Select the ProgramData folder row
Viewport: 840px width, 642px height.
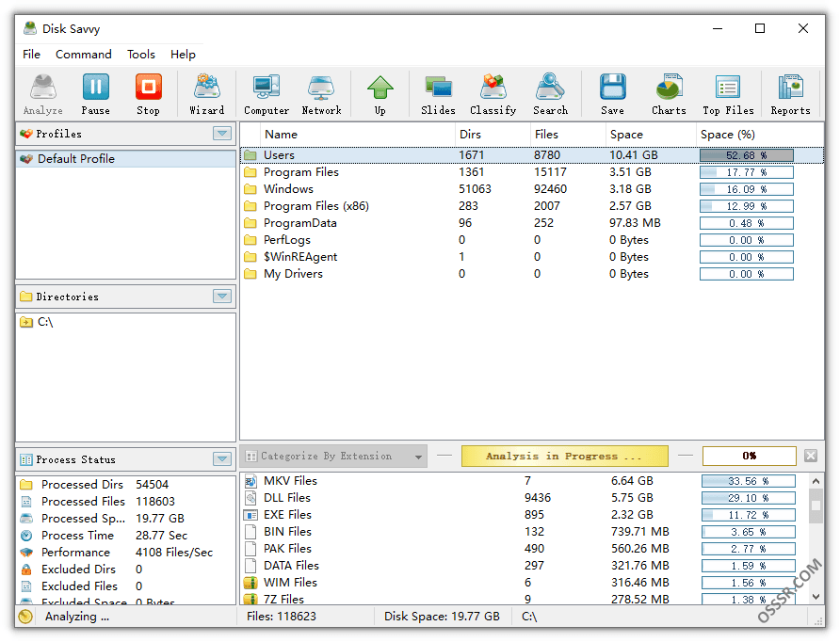point(531,223)
